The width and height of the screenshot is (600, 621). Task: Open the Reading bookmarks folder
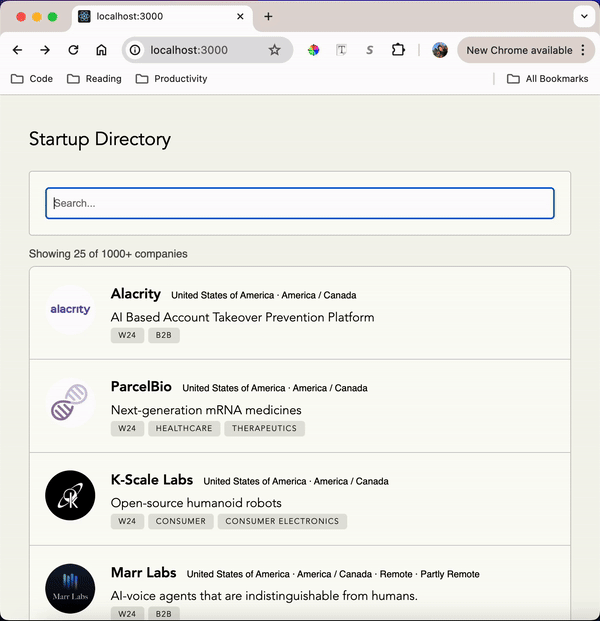click(x=94, y=79)
